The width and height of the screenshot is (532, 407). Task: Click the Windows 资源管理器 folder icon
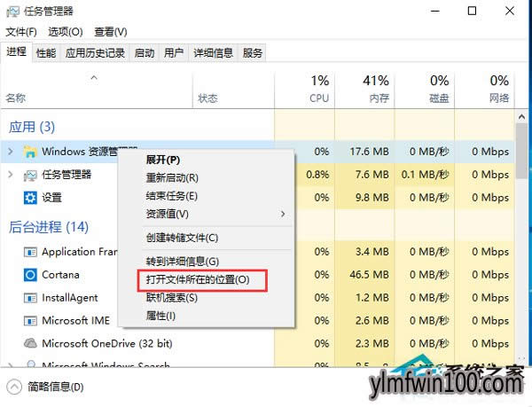30,152
